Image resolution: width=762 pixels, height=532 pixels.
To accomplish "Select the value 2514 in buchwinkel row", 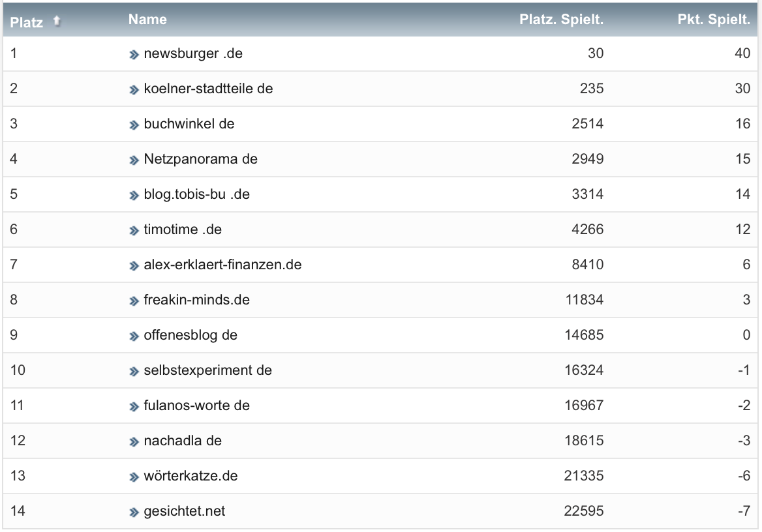I will click(x=588, y=124).
